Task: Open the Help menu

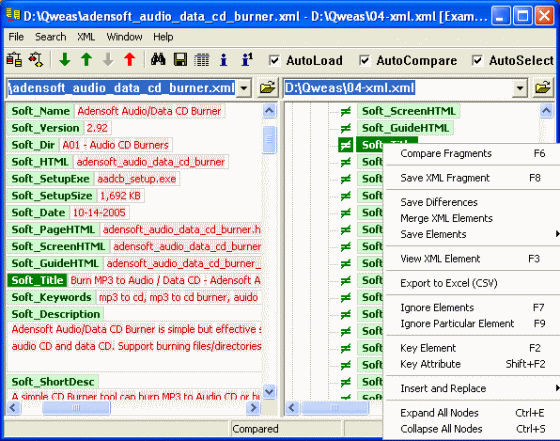Action: click(163, 37)
